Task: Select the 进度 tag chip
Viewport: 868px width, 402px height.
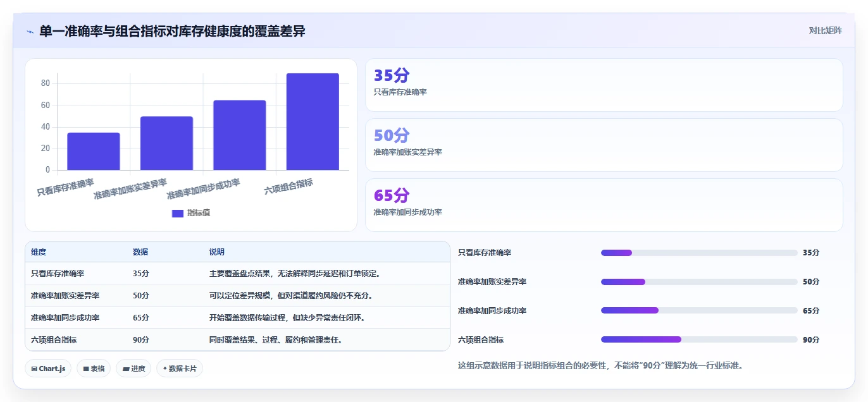Action: coord(133,368)
